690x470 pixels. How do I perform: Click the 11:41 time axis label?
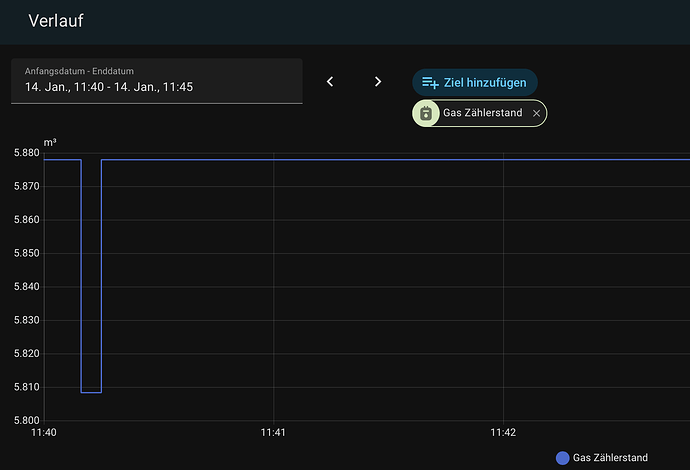point(273,433)
